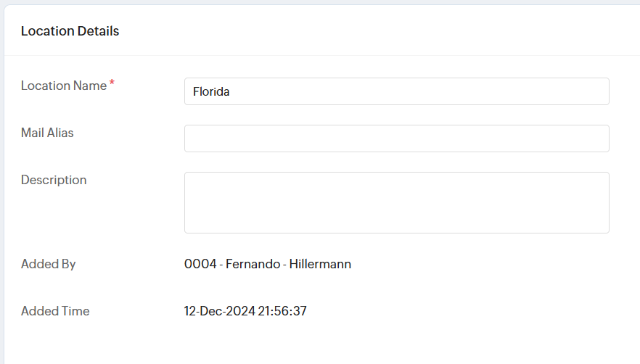Click the timestamp 21:56:37
The width and height of the screenshot is (640, 364).
click(282, 311)
